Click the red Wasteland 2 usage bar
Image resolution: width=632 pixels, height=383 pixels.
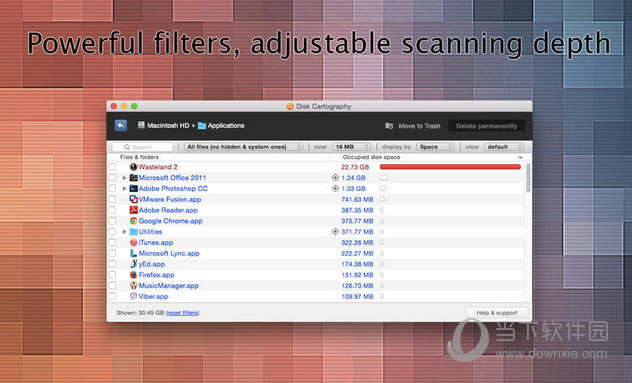[x=450, y=167]
